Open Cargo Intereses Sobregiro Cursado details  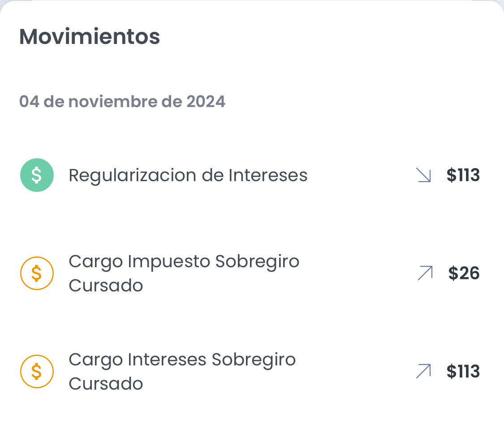click(182, 371)
